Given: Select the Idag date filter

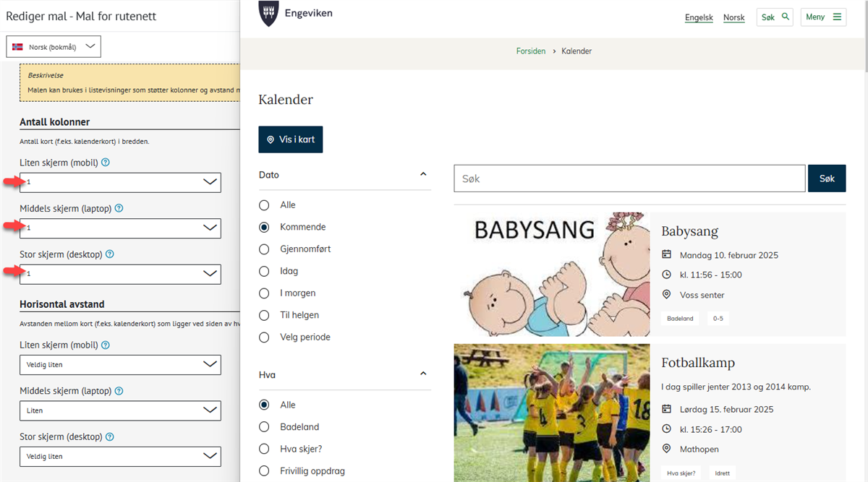Looking at the screenshot, I should tap(265, 272).
